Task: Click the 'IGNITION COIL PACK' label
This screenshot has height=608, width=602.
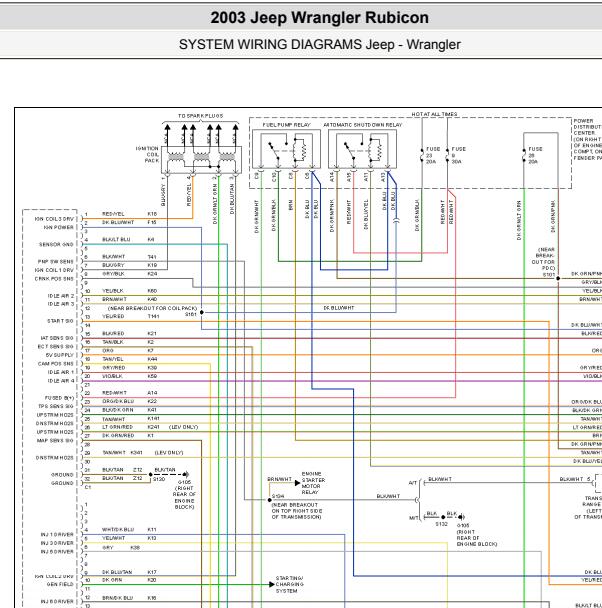Action: [147, 154]
